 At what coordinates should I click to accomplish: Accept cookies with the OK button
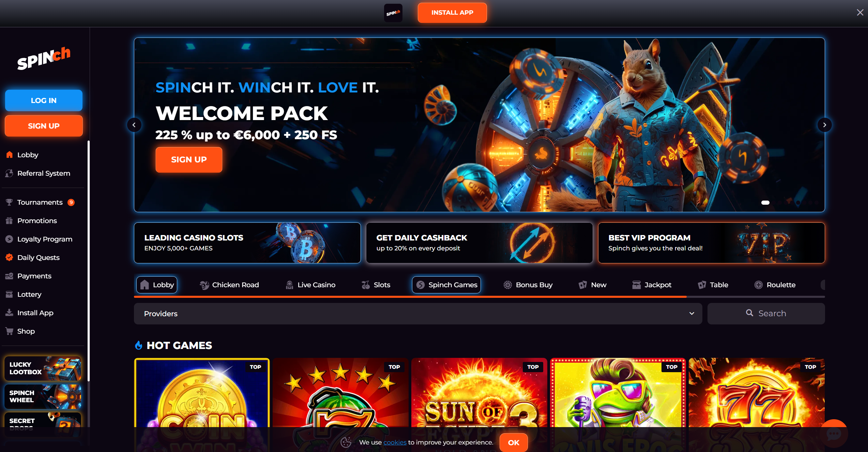[514, 442]
